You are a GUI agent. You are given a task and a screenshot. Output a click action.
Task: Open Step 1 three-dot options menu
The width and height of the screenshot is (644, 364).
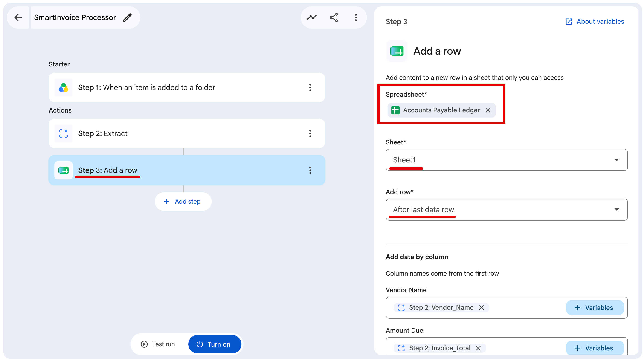(x=310, y=87)
